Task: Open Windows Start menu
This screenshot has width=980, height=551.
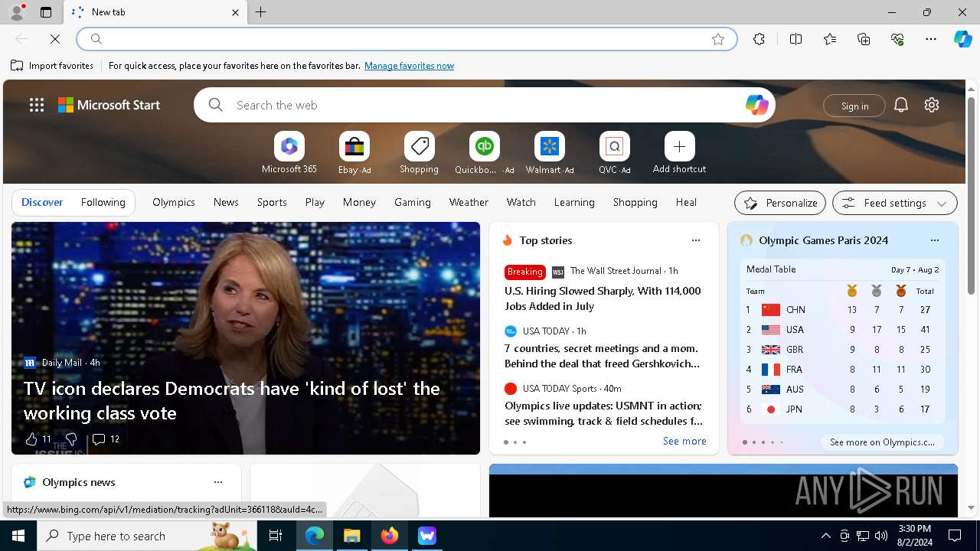Action: 18,536
